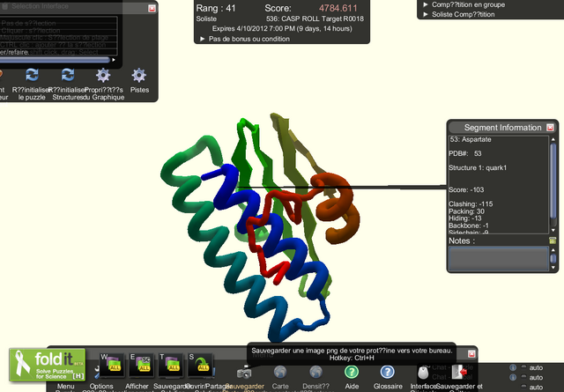Image resolution: width=564 pixels, height=392 pixels.
Task: Close the Selection Interface panel
Action: tap(152, 8)
